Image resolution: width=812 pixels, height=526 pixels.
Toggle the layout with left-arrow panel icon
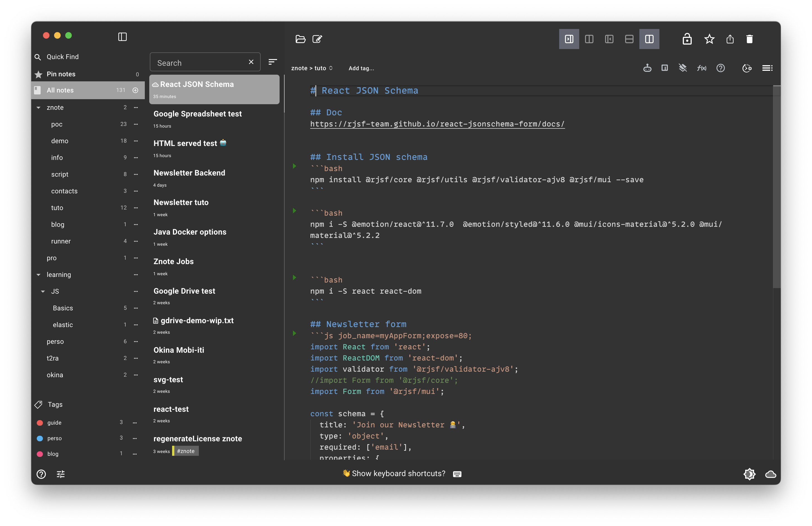click(609, 39)
